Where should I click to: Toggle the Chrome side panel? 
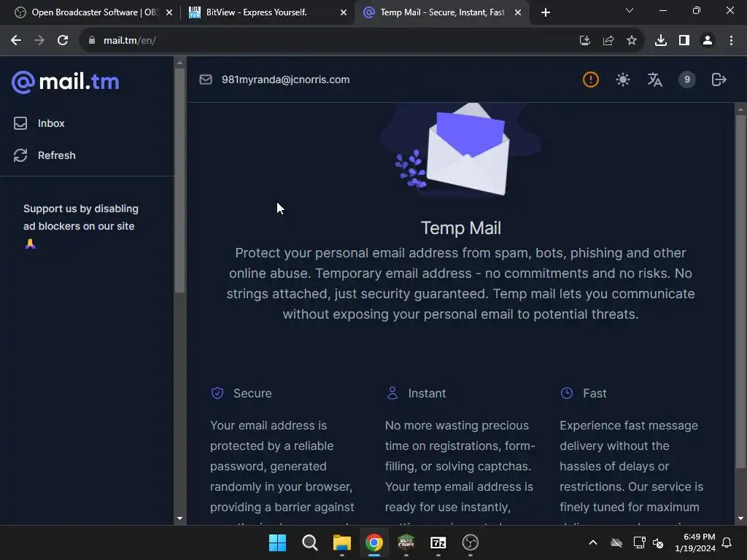(x=684, y=41)
